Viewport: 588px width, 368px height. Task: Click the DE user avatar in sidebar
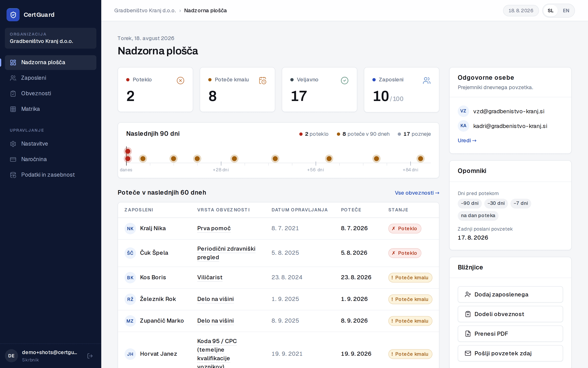tap(11, 356)
